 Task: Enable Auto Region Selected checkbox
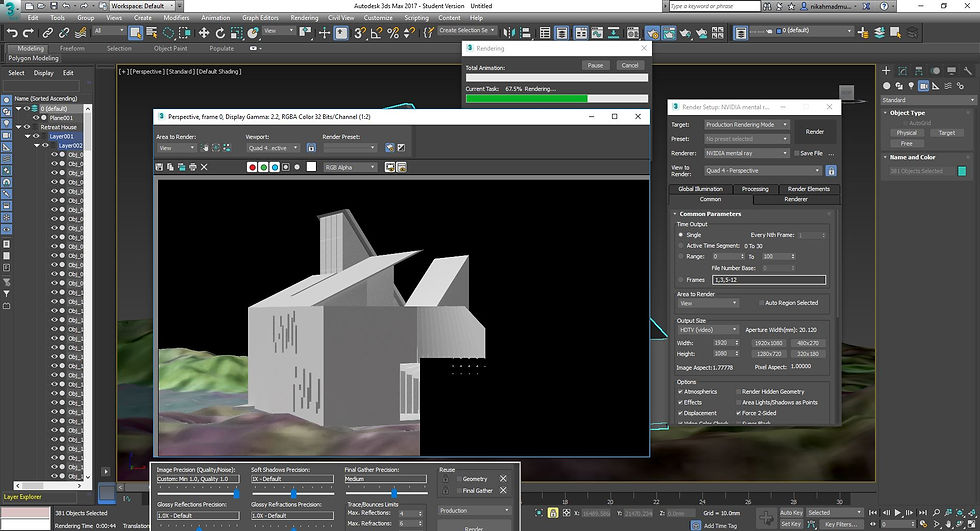coord(761,303)
